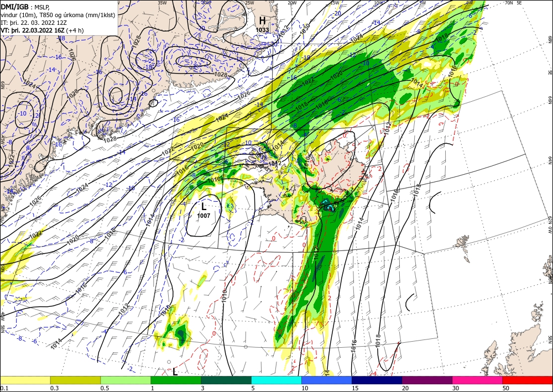The image size is (553, 392).
Task: Click the legend scale label "30"
Action: [x=455, y=388]
